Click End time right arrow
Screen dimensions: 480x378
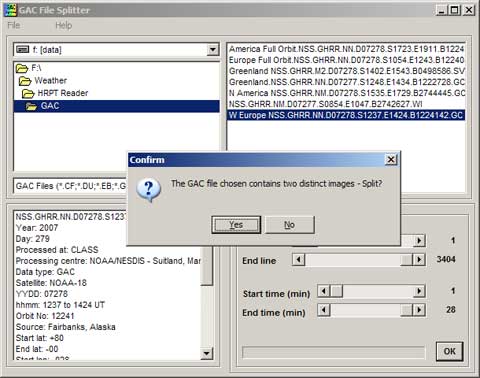coord(419,310)
